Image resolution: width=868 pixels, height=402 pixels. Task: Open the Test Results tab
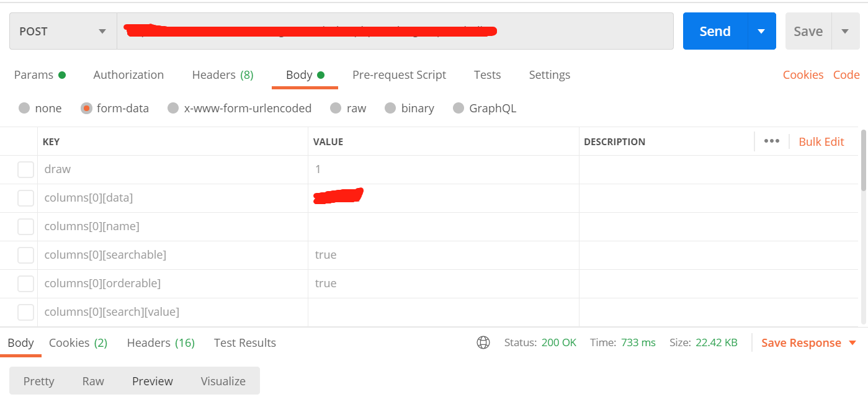(244, 342)
